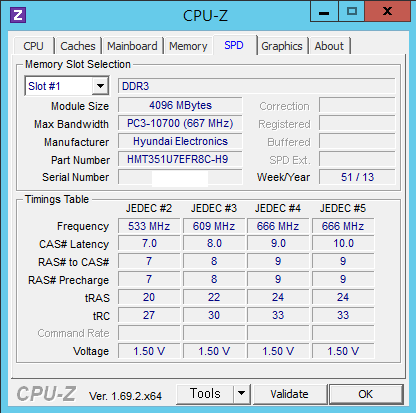The width and height of the screenshot is (416, 413).
Task: Click the Tools button
Action: coord(205,394)
